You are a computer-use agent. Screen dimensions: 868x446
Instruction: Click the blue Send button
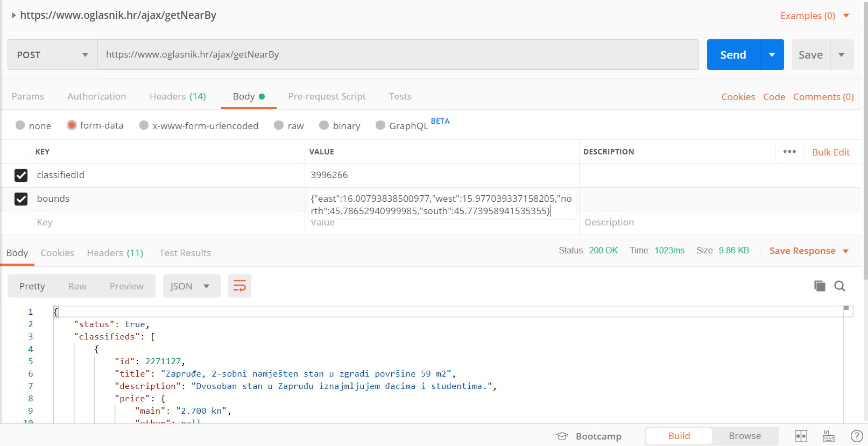coord(733,55)
